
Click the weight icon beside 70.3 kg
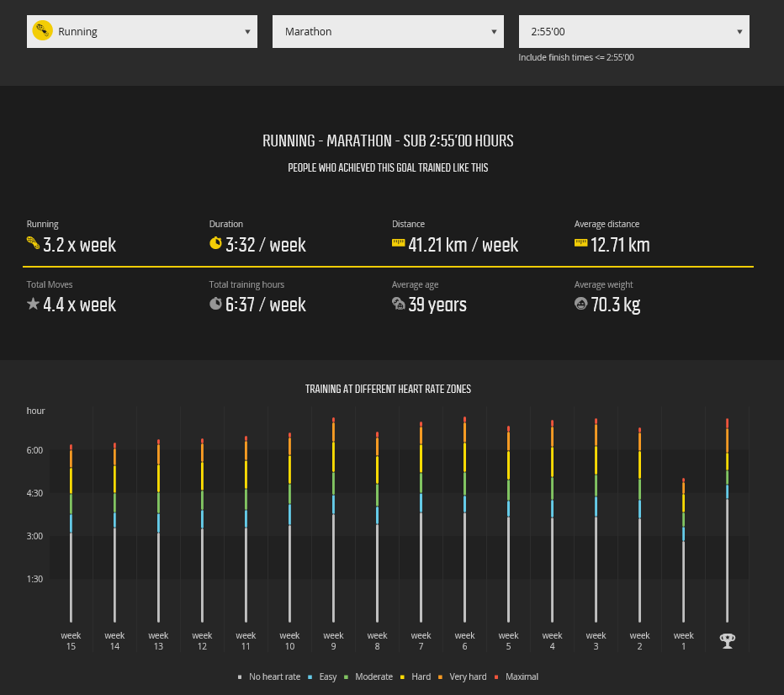581,304
